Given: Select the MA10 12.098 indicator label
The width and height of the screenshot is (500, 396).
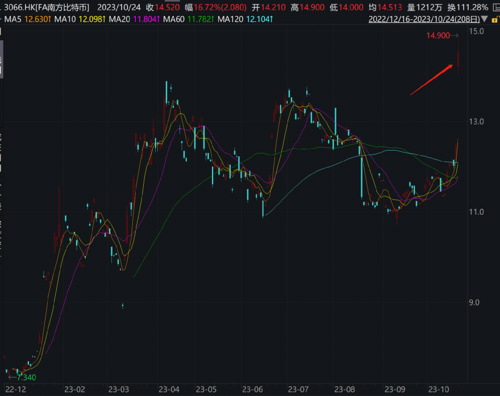Looking at the screenshot, I should click(80, 19).
